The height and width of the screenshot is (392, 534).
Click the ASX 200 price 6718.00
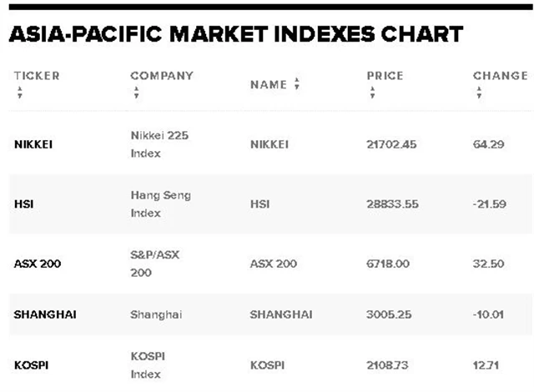click(x=388, y=264)
